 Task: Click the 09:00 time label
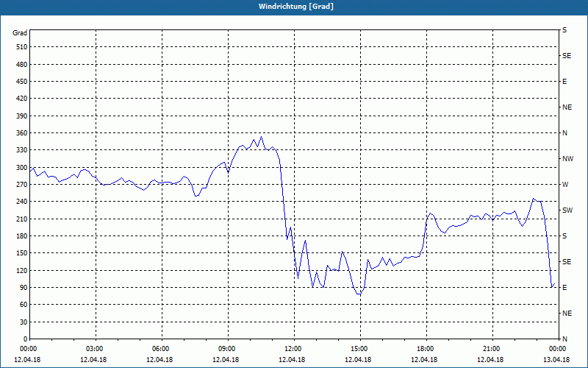tap(228, 349)
